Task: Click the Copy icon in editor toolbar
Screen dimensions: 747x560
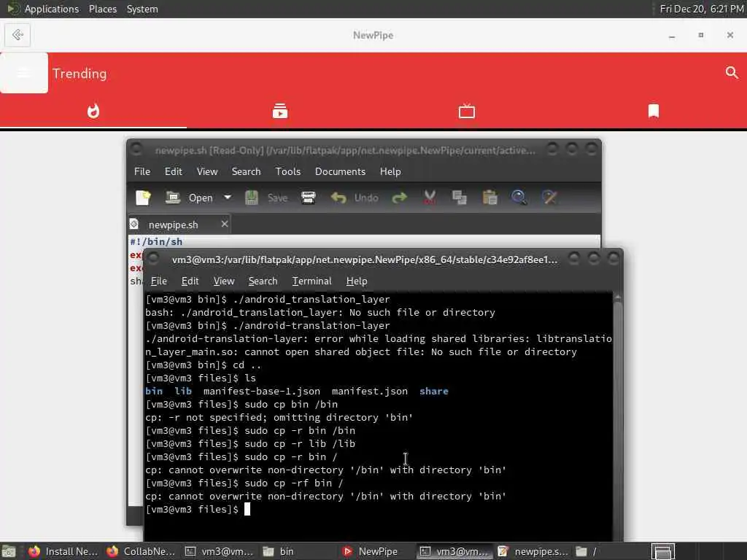Action: tap(460, 198)
